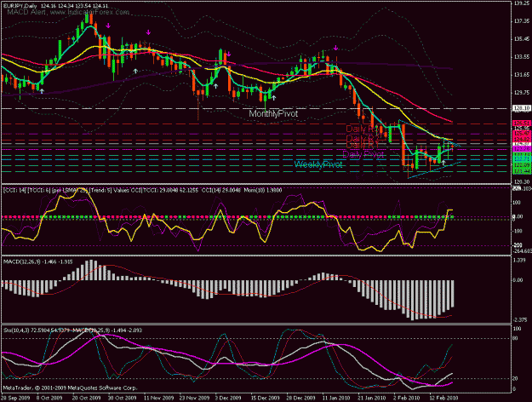Click the 23 Nov 2009 date label
Viewport: 532px width, 402px height.
coord(194,398)
